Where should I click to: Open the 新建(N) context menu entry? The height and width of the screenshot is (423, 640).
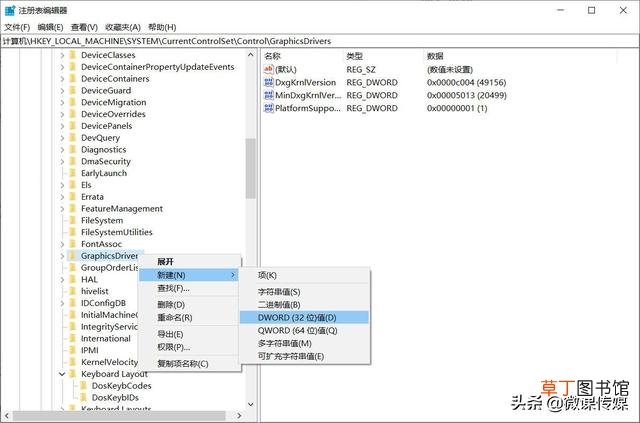[x=189, y=275]
